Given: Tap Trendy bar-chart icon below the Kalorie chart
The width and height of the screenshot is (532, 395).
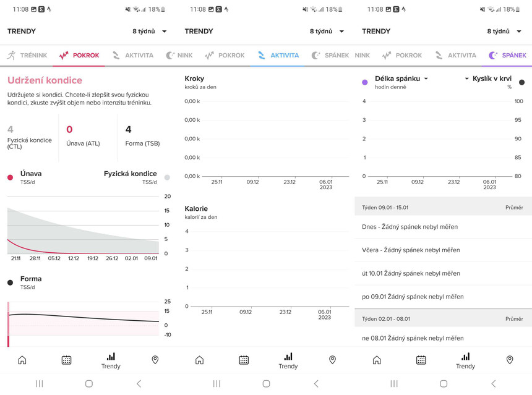Looking at the screenshot, I should coord(288,360).
